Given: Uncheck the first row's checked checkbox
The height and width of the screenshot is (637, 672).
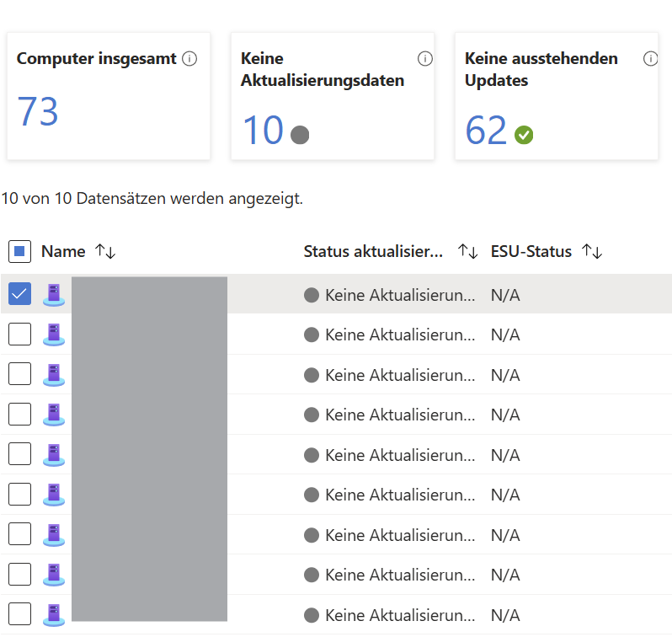Looking at the screenshot, I should click(x=19, y=294).
